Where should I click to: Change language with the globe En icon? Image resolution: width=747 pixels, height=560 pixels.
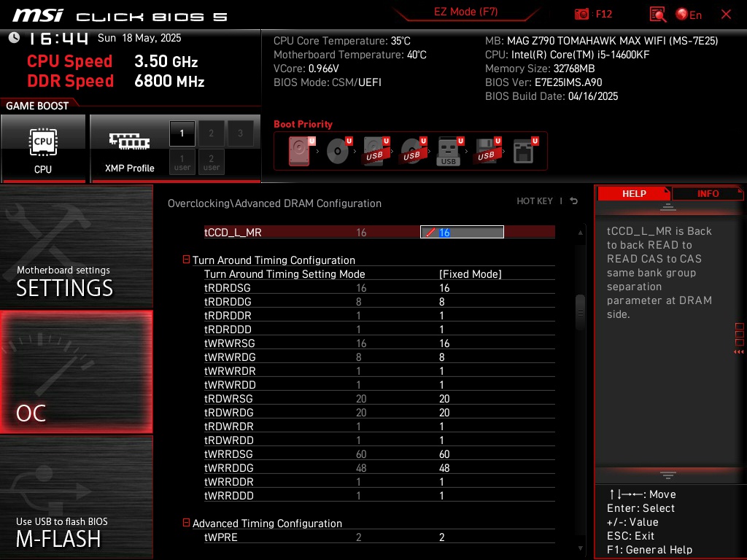click(689, 15)
